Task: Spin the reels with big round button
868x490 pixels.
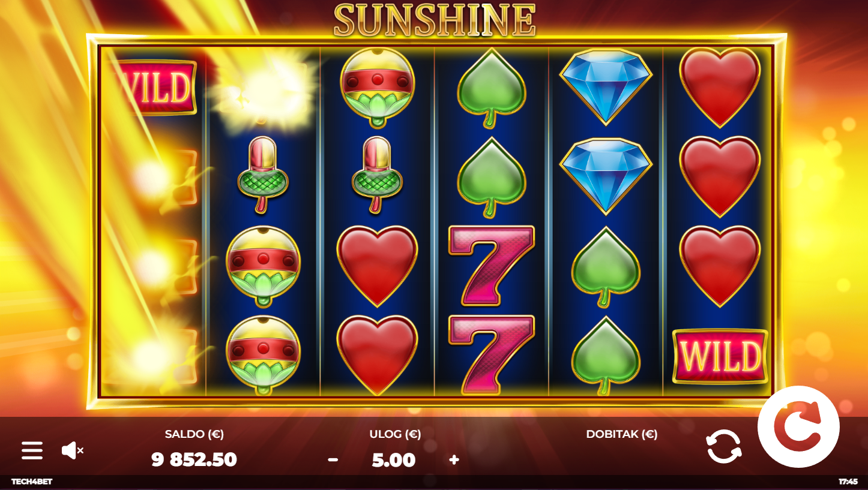Action: (798, 426)
